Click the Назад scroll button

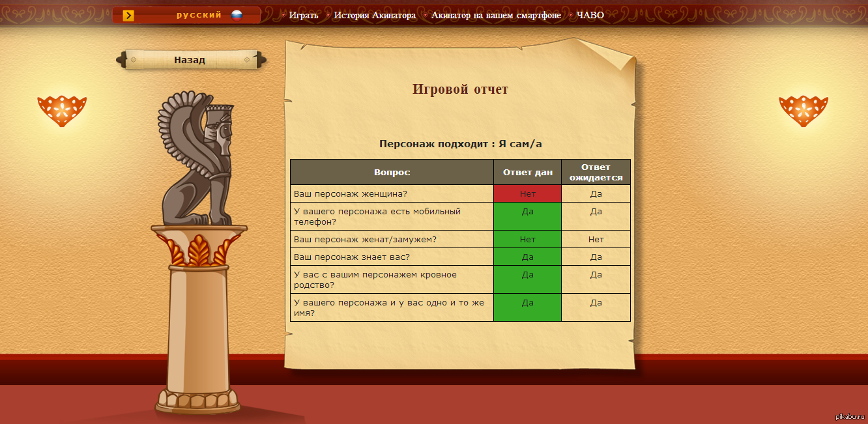pos(190,60)
